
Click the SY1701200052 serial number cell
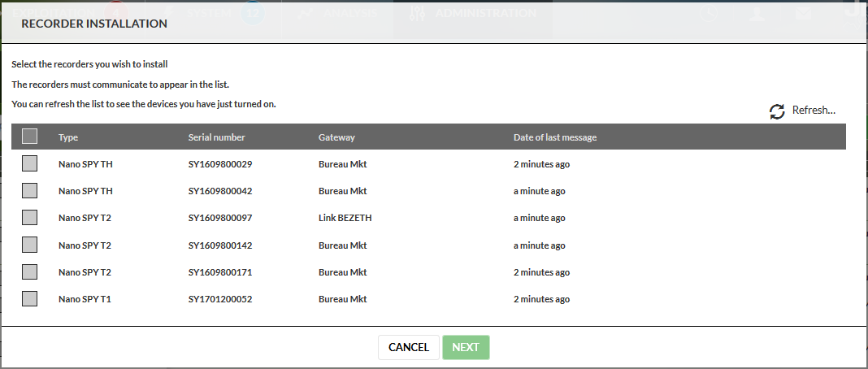click(219, 299)
